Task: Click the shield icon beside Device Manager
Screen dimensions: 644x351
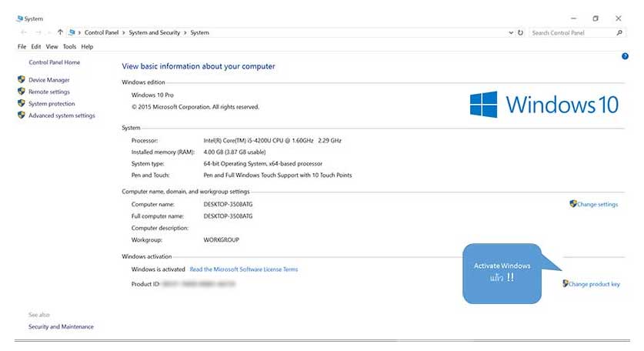Action: 22,79
